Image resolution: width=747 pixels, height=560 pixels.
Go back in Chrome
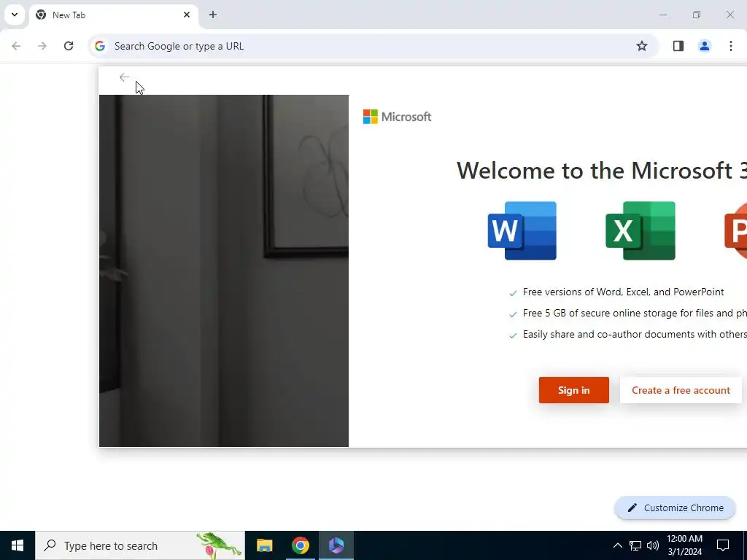point(16,46)
